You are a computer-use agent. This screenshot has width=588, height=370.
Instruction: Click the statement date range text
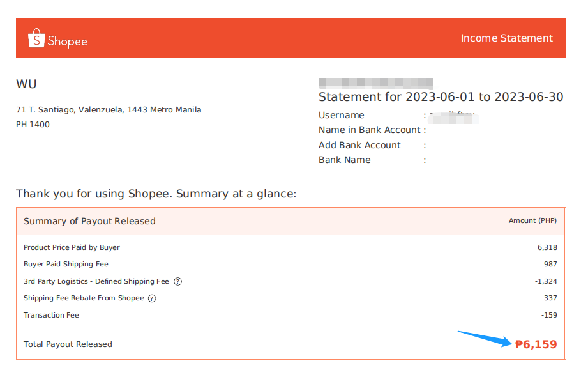(x=441, y=97)
